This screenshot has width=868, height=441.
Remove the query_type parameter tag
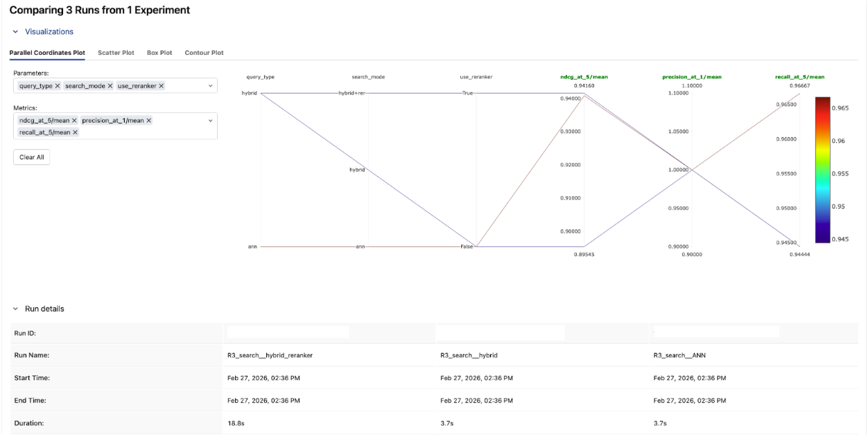point(58,86)
